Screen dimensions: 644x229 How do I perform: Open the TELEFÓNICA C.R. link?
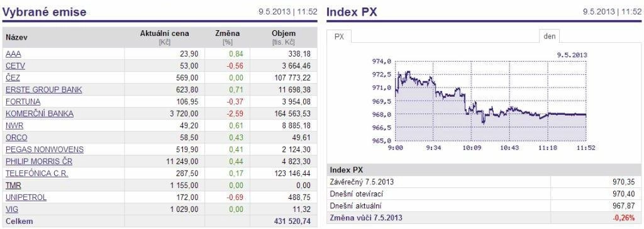pos(37,174)
